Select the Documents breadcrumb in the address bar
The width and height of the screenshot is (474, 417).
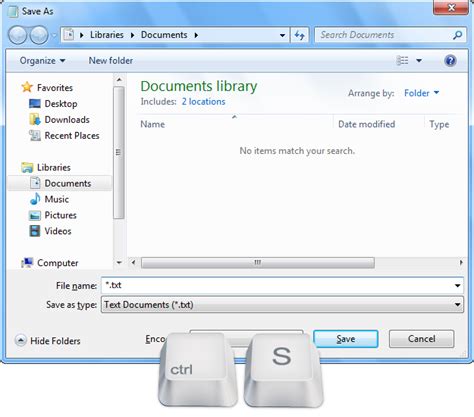(x=164, y=35)
